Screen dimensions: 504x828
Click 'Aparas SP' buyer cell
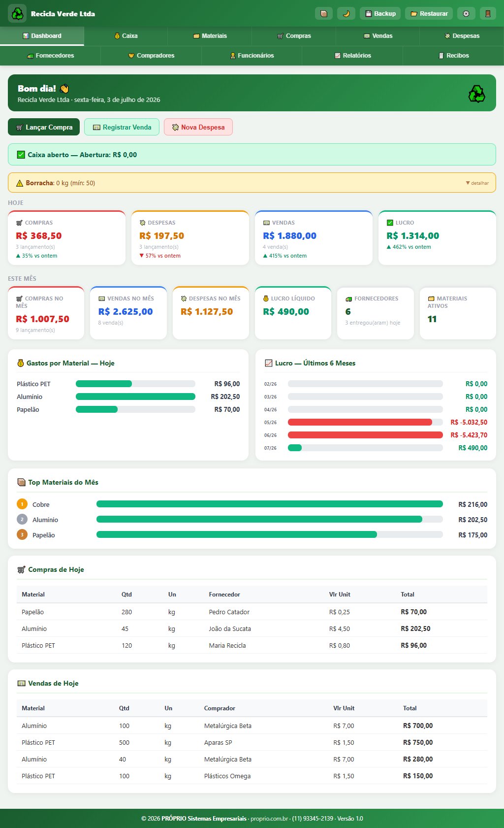point(218,742)
